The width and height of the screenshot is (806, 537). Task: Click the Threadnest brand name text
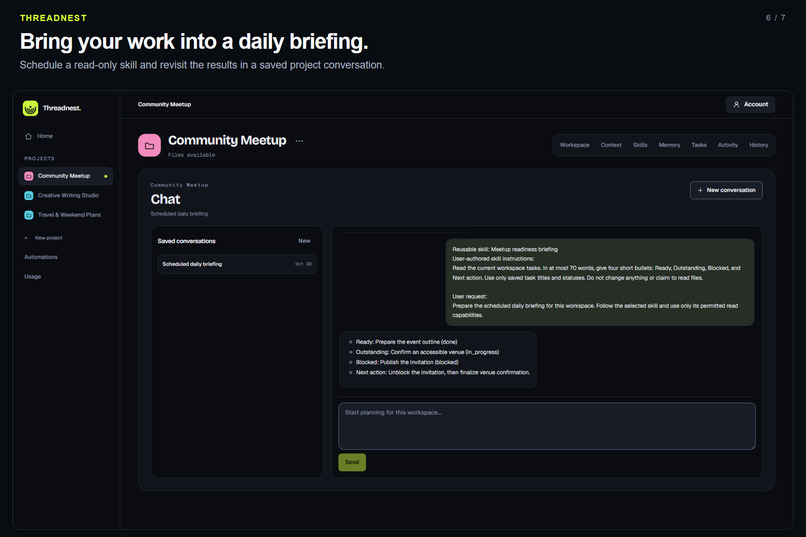62,108
